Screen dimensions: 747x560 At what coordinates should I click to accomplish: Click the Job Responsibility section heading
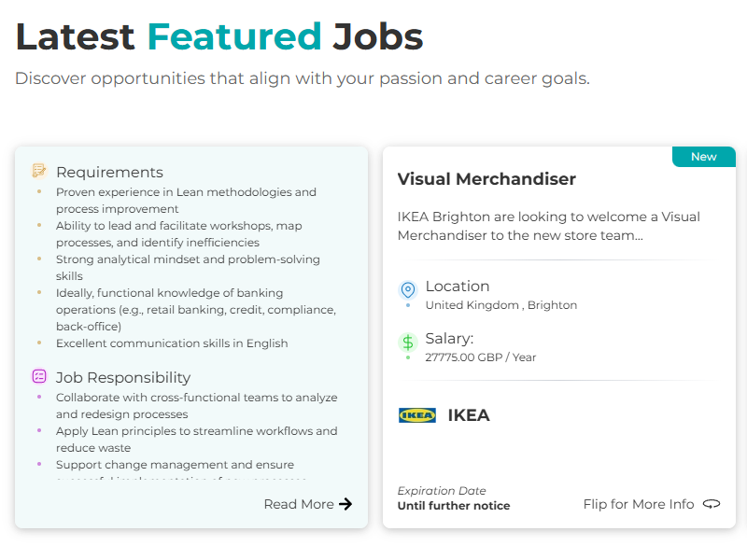point(123,377)
